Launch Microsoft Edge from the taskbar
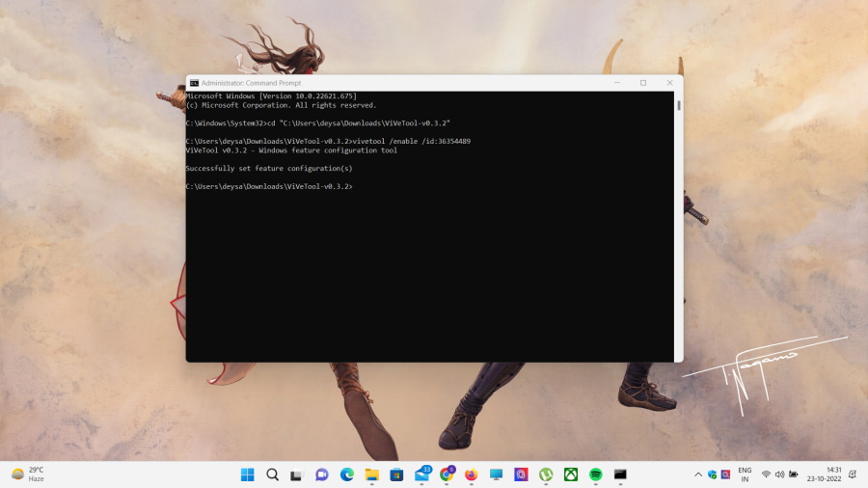Image resolution: width=868 pixels, height=488 pixels. click(x=346, y=474)
